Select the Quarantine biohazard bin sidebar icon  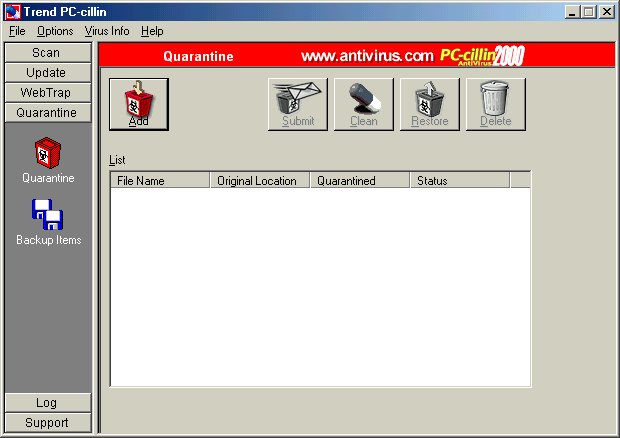(48, 153)
